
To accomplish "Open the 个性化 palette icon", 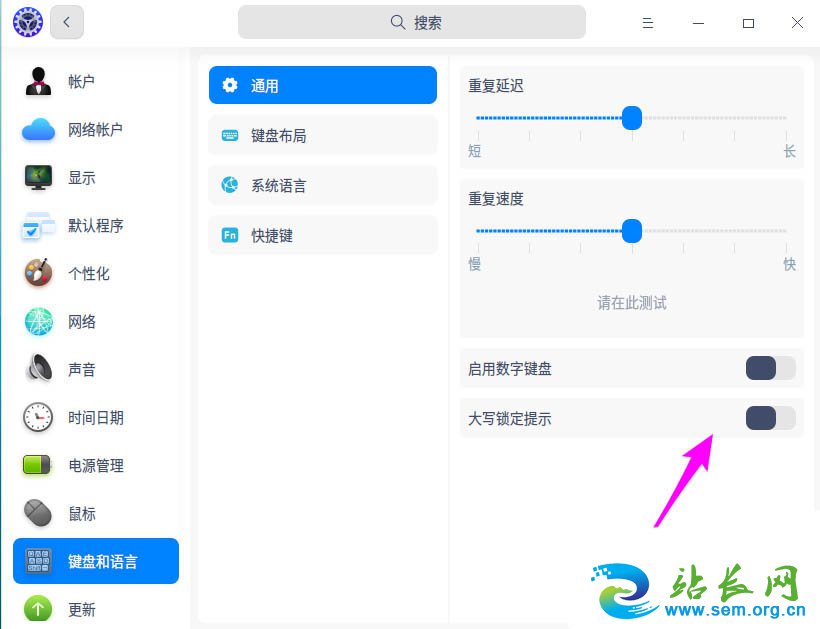I will [38, 273].
